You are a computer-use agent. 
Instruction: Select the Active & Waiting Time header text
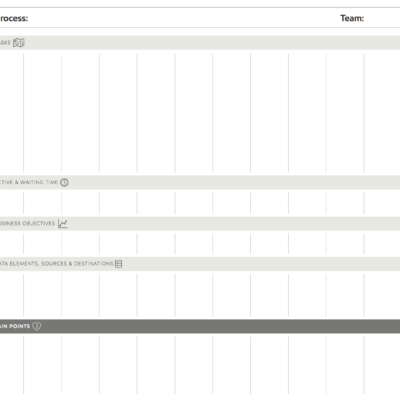click(29, 182)
